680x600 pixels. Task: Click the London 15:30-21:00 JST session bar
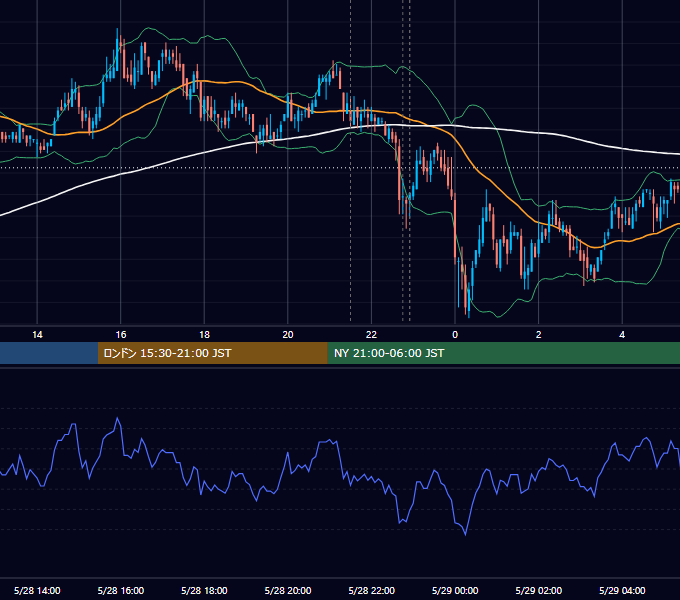(212, 353)
